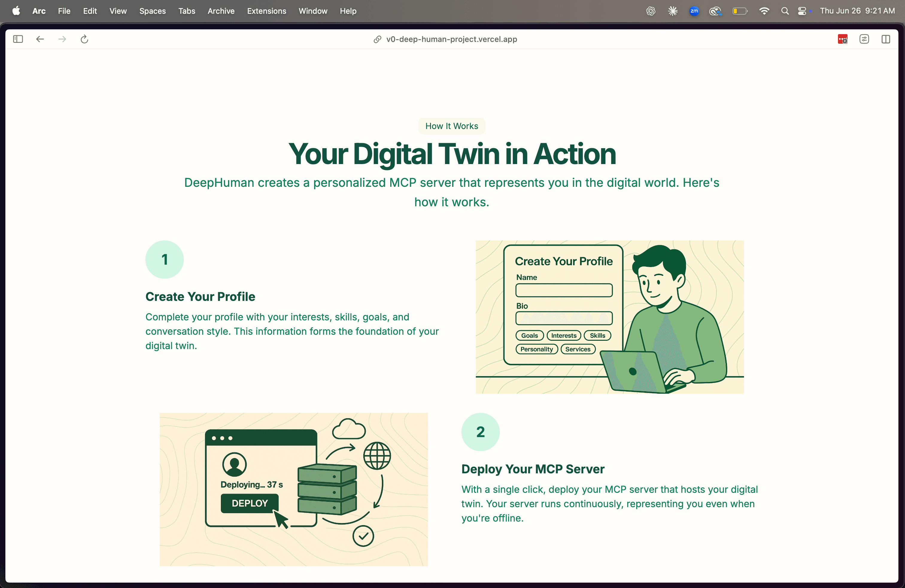Open the Spaces menu
The image size is (905, 588).
152,11
